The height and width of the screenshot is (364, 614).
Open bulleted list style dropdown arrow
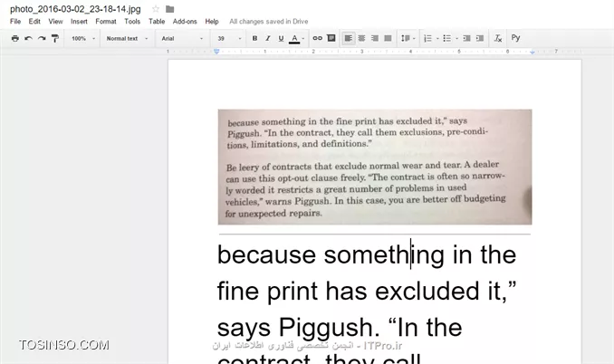tap(456, 39)
